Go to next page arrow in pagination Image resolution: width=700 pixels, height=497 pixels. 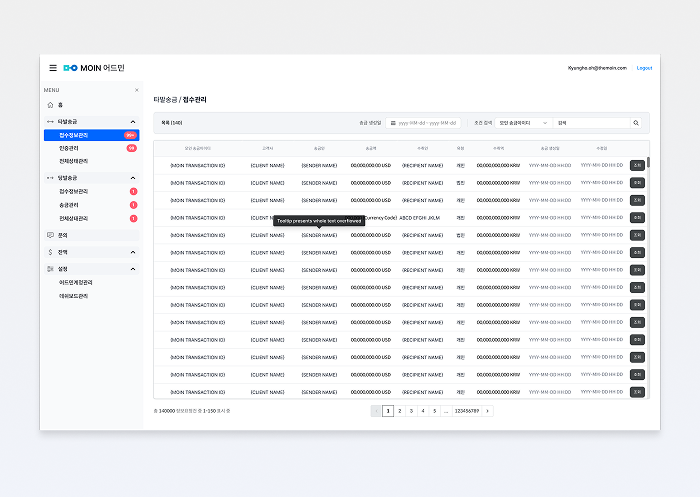pyautogui.click(x=487, y=411)
